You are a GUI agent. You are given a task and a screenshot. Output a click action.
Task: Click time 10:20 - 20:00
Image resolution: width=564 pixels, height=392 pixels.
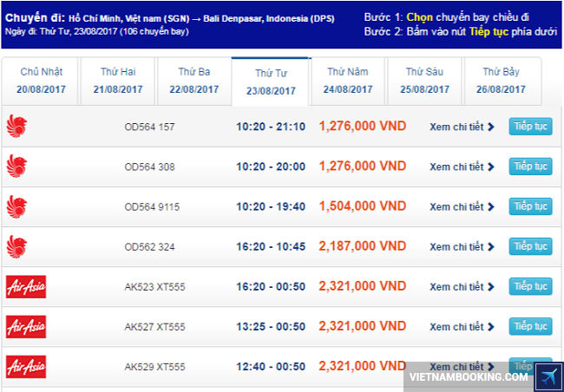[271, 167]
